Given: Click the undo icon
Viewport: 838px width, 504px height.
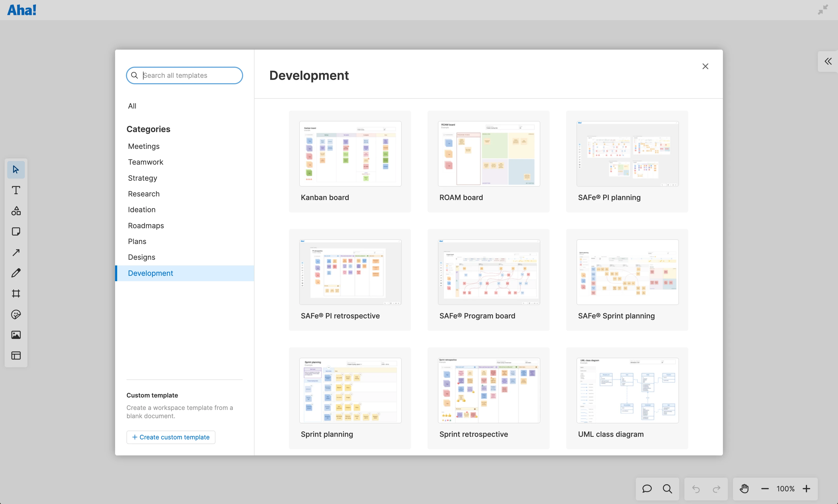Looking at the screenshot, I should click(x=695, y=489).
